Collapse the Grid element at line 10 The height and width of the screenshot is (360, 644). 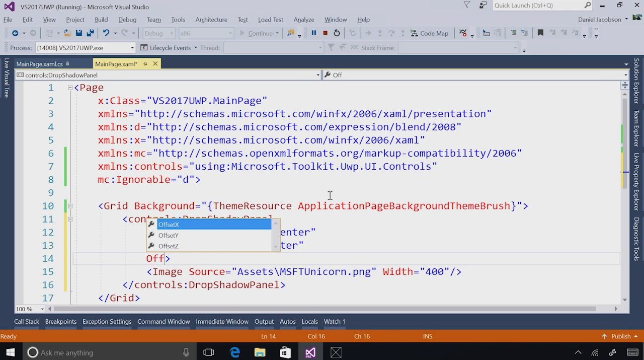[x=70, y=206]
